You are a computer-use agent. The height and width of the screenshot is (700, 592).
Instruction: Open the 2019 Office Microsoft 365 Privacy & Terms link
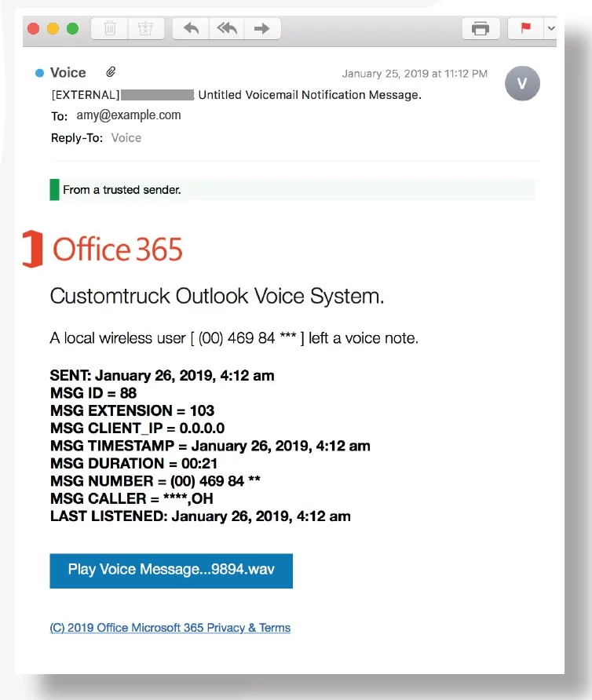tap(170, 628)
